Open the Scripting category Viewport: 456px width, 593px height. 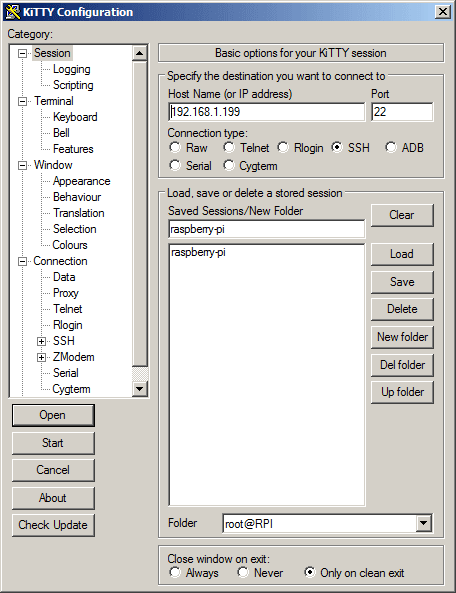[73, 85]
